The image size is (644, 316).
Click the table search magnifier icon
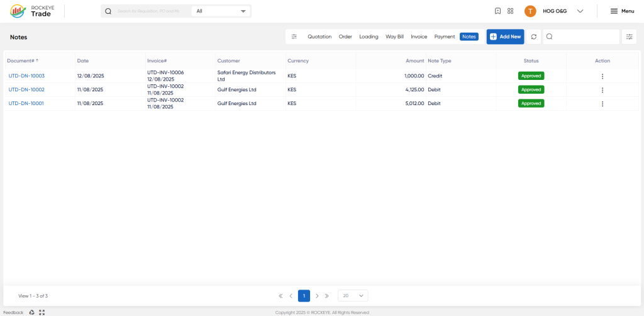coord(549,37)
